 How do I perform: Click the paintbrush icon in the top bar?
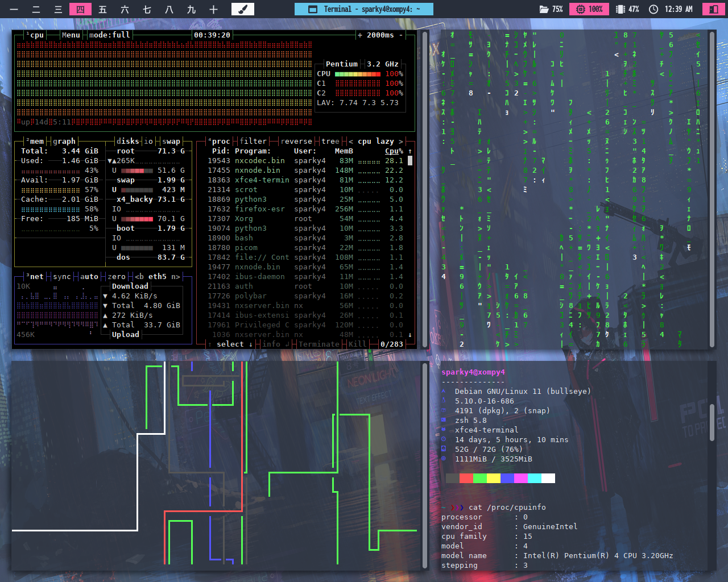tap(242, 9)
